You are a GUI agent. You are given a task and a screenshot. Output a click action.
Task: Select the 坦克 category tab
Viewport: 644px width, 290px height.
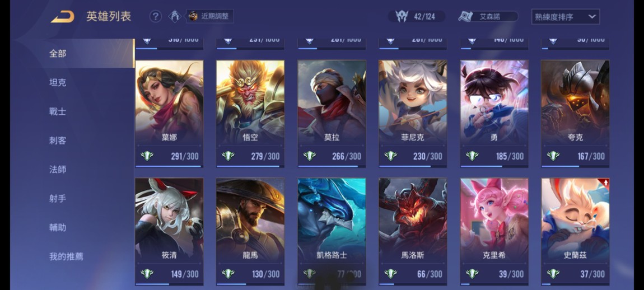pos(58,82)
